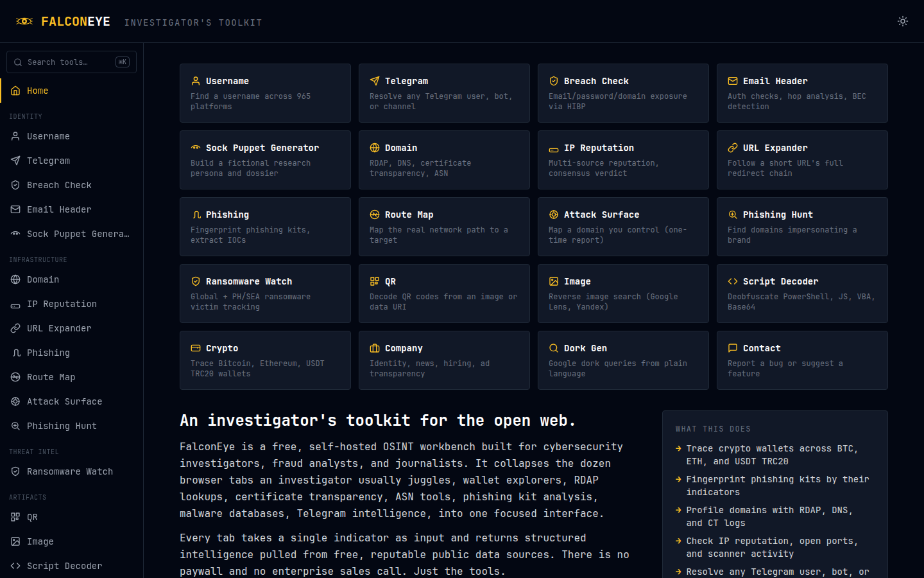Click the IP Reputation sidebar icon
924x578 pixels.
15,306
